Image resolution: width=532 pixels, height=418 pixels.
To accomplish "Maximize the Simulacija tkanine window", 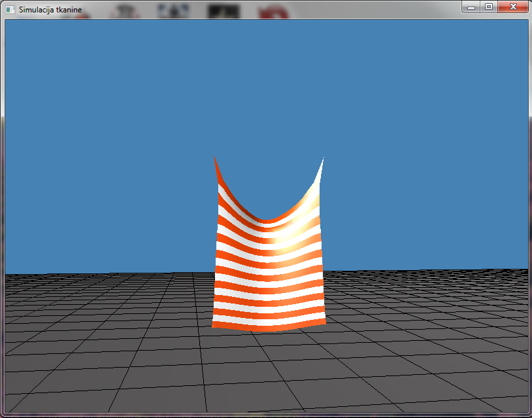I will coord(489,7).
